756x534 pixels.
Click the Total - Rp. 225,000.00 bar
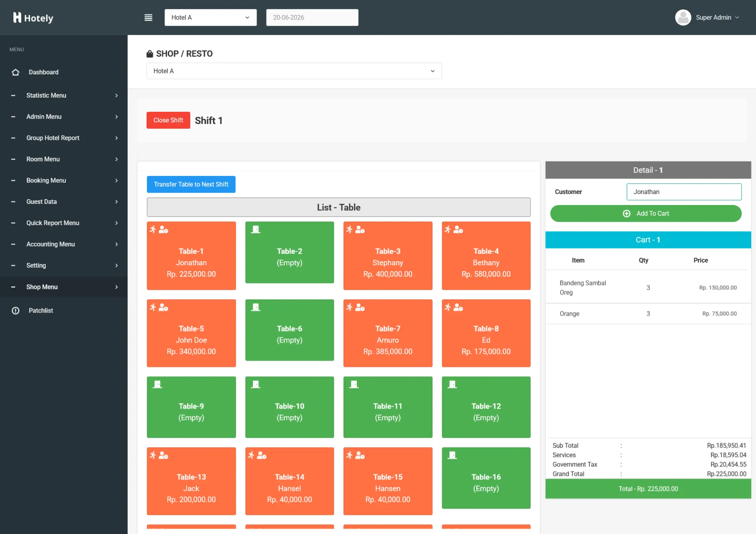[648, 489]
